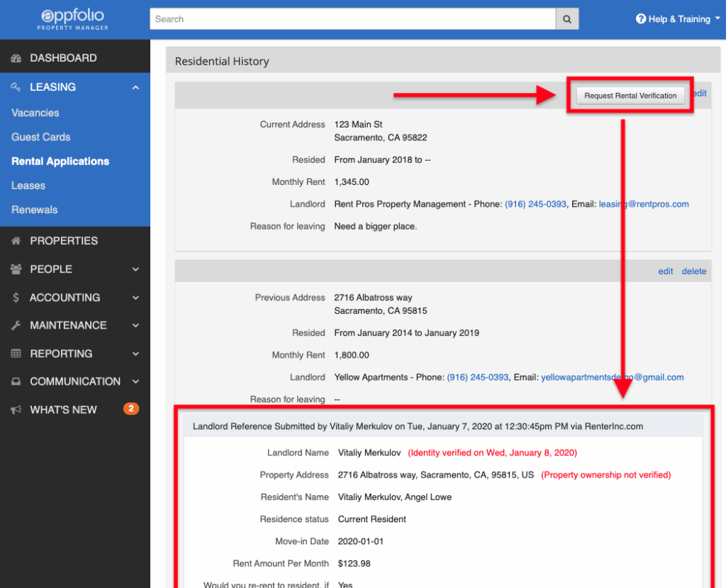Image resolution: width=726 pixels, height=588 pixels.
Task: Open the Reporting grid icon
Action: (x=16, y=354)
